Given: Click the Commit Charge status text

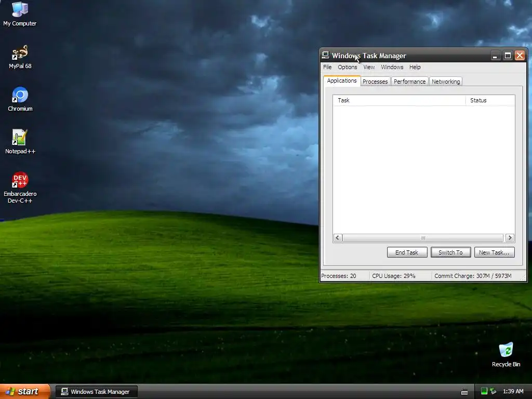Looking at the screenshot, I should click(473, 276).
